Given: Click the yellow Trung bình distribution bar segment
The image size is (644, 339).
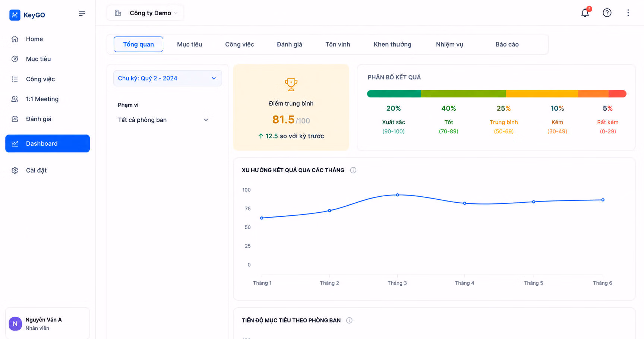Looking at the screenshot, I should click(542, 94).
